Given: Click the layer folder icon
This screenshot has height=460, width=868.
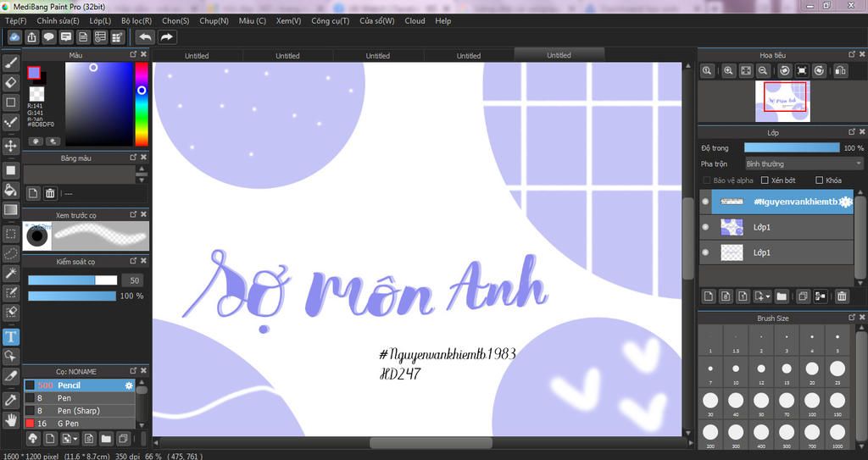Looking at the screenshot, I should [x=781, y=297].
